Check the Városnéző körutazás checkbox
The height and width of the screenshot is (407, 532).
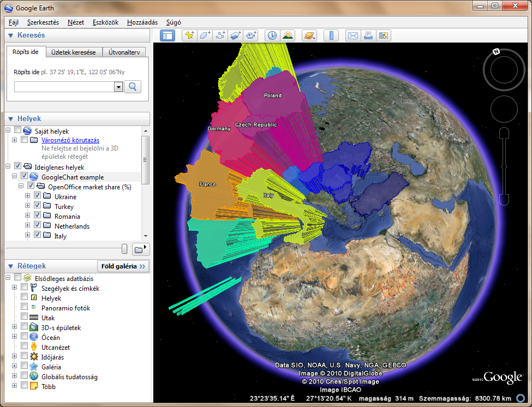click(24, 140)
